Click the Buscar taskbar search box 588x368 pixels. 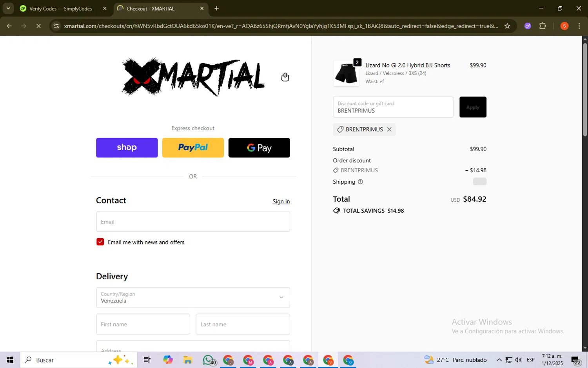(78, 360)
